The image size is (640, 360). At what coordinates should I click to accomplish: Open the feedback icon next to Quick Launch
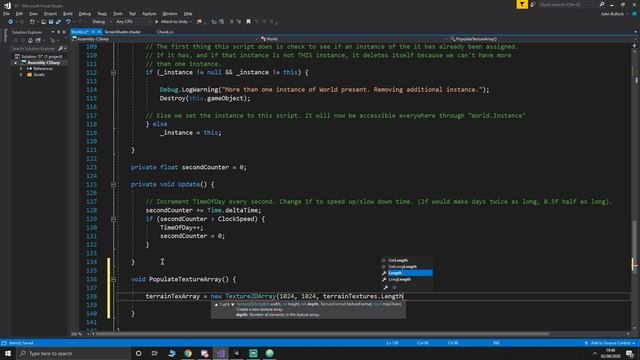pos(533,4)
